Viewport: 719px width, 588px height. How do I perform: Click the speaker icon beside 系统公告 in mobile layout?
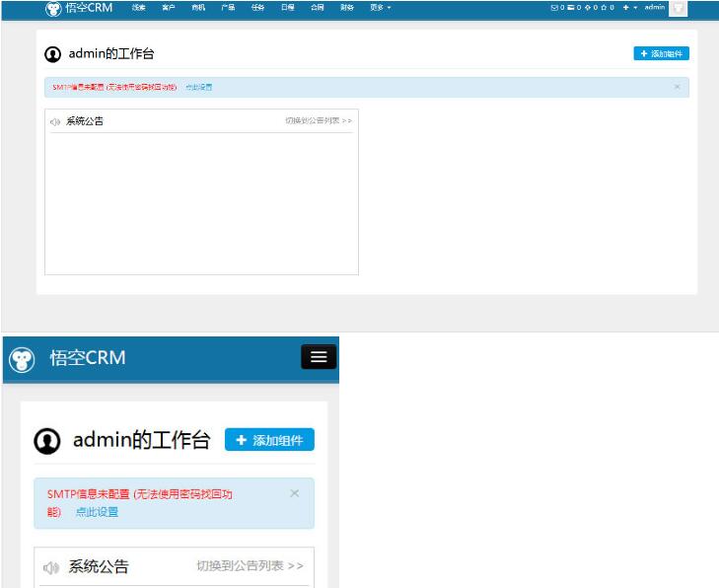point(51,568)
